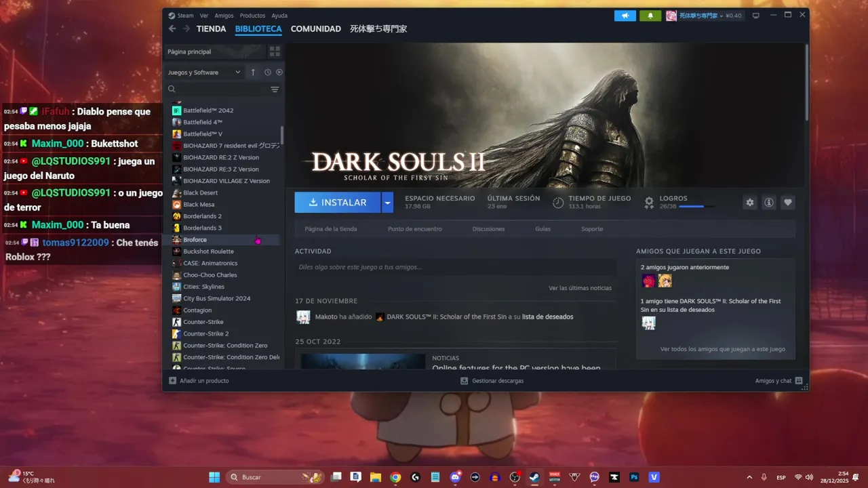Click the Página principal button
Image resolution: width=868 pixels, height=488 pixels.
click(x=214, y=52)
